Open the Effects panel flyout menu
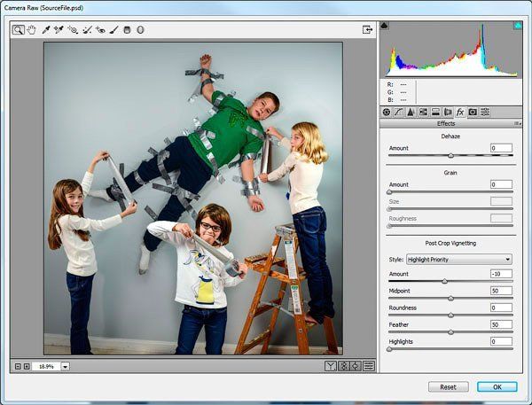 [518, 123]
